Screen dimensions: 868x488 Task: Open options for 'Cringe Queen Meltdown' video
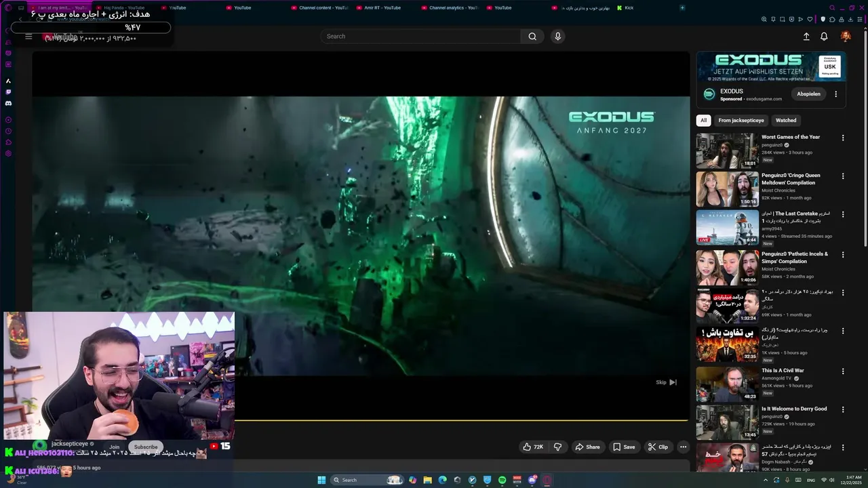pyautogui.click(x=843, y=176)
